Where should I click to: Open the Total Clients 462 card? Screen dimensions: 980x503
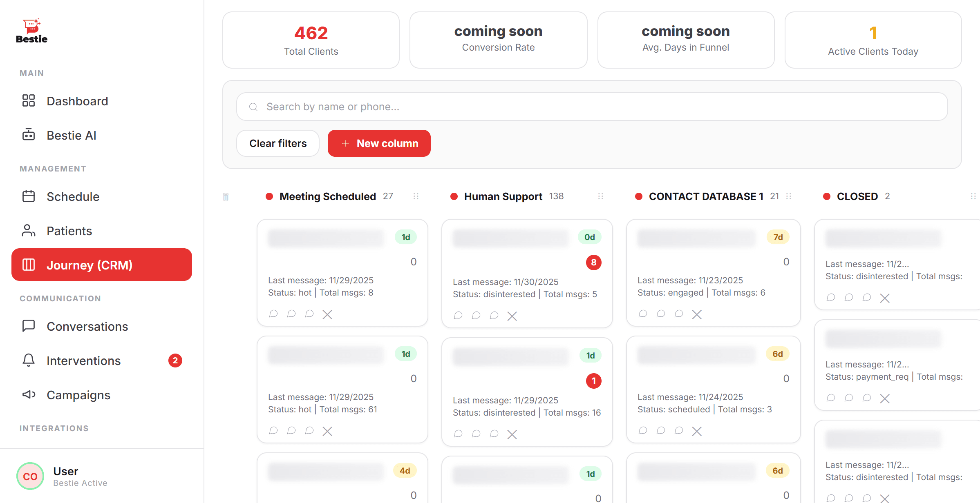pyautogui.click(x=311, y=40)
